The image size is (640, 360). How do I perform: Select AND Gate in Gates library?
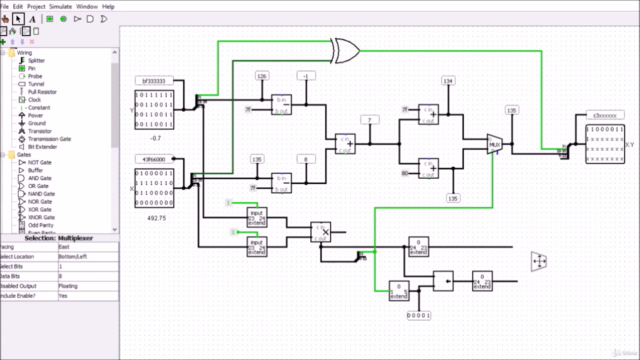pos(40,178)
